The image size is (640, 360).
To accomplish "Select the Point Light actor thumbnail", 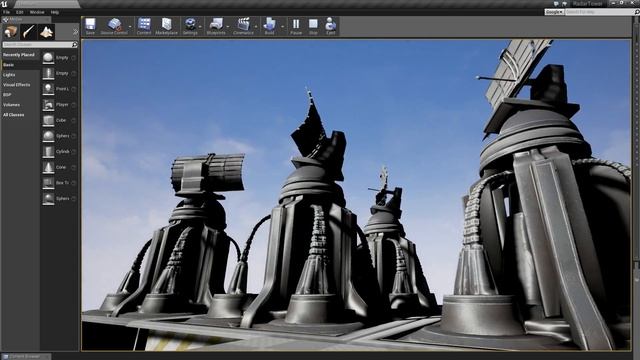I will [48, 89].
